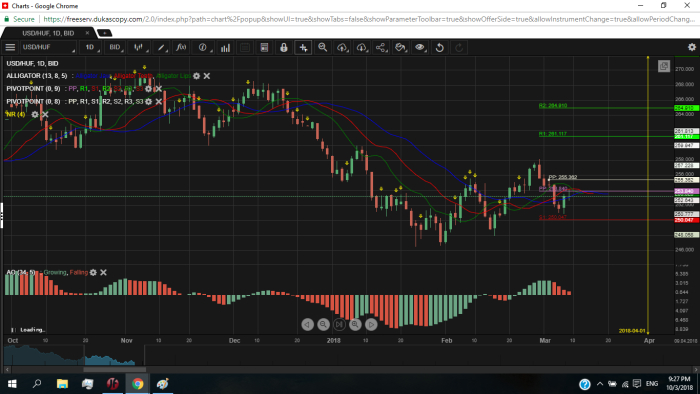Open chart settings gear at top right

tap(692, 47)
